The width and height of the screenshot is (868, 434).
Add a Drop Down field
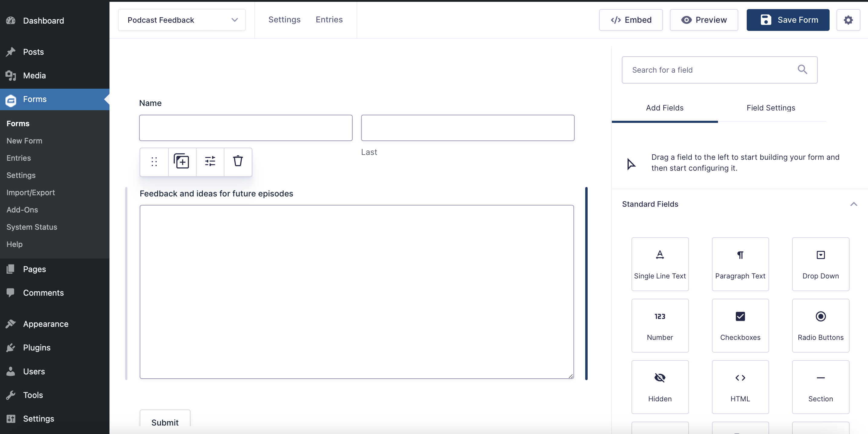click(821, 264)
